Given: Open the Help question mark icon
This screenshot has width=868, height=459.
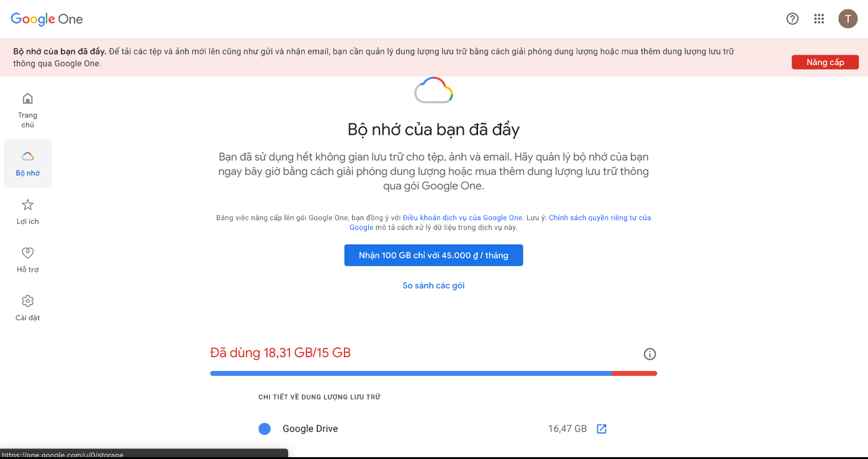Looking at the screenshot, I should click(792, 19).
